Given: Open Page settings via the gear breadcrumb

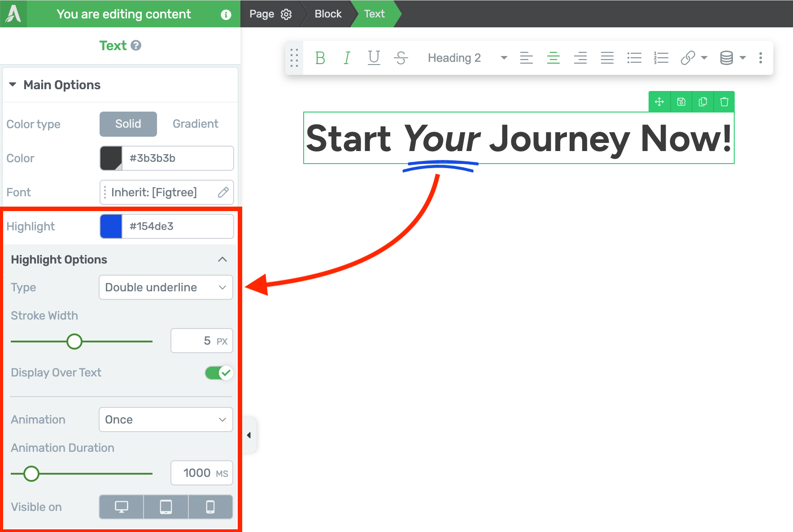Looking at the screenshot, I should (x=287, y=14).
